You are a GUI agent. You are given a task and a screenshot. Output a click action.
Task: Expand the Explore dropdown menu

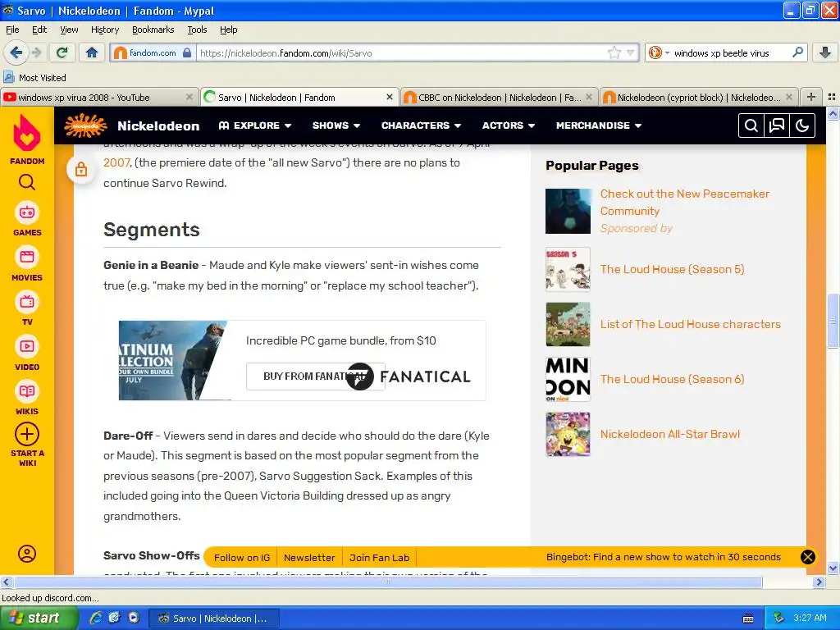click(255, 126)
